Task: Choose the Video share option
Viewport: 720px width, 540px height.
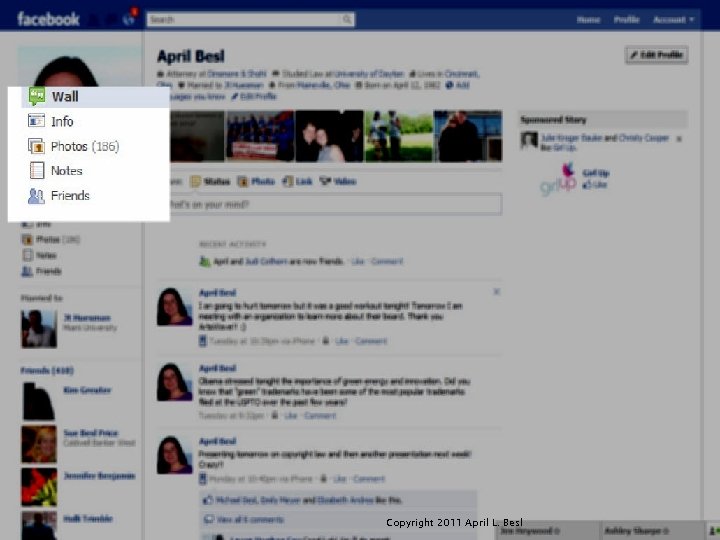Action: pyautogui.click(x=338, y=181)
